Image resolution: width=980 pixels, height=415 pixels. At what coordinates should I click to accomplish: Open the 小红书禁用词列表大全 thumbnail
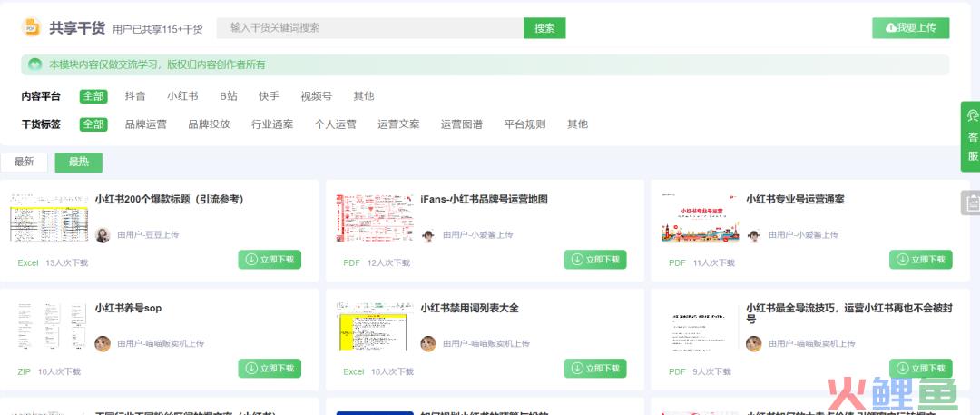(375, 326)
